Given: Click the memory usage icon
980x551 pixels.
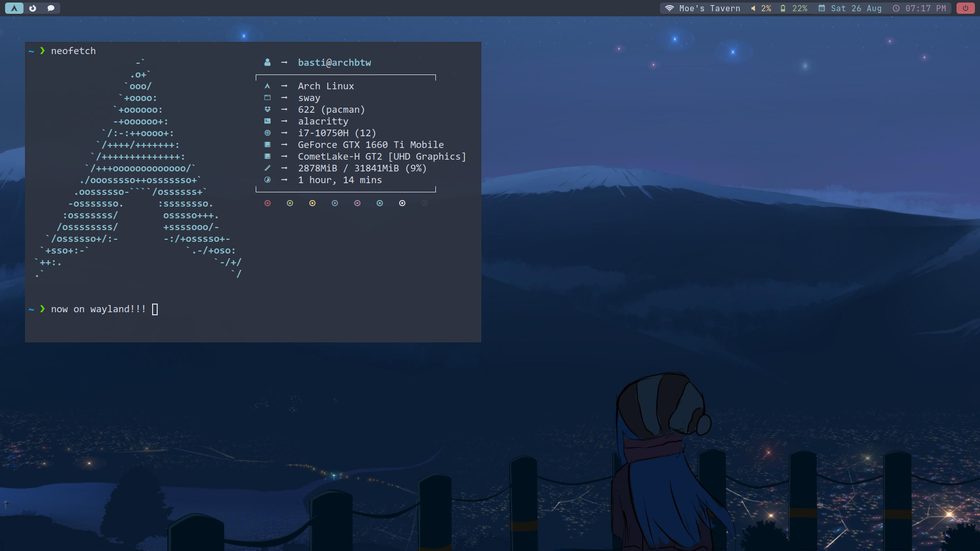Looking at the screenshot, I should 267,168.
